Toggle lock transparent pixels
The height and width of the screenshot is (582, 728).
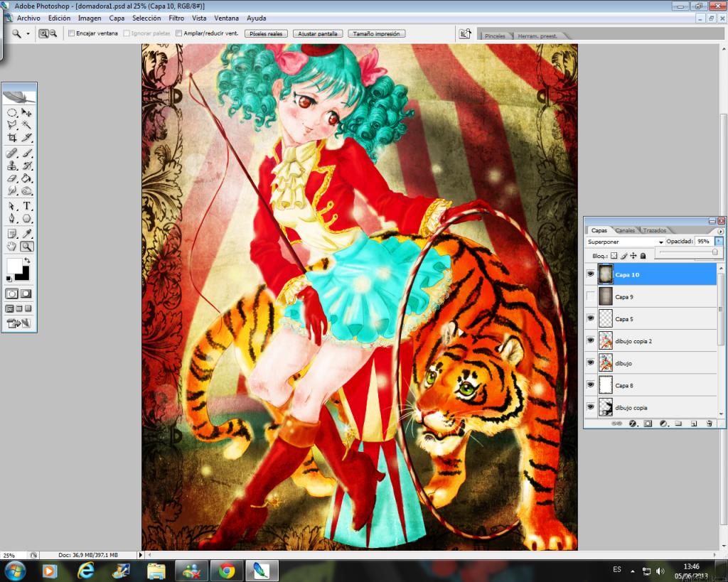pyautogui.click(x=614, y=256)
